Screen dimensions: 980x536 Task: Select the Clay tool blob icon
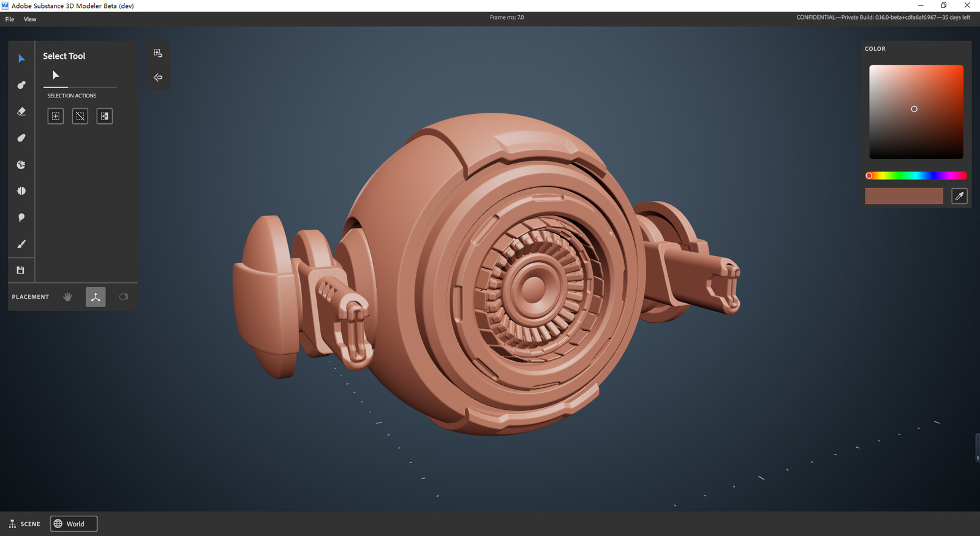[21, 85]
